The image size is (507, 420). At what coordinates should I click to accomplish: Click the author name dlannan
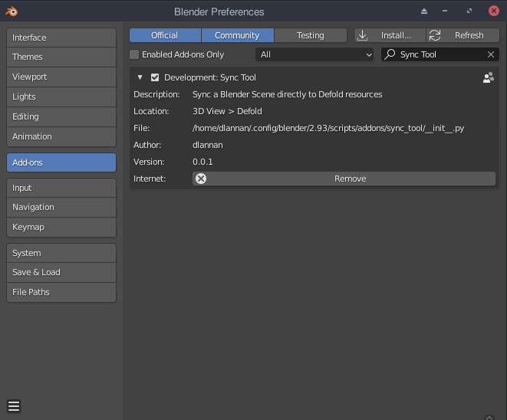(x=208, y=145)
